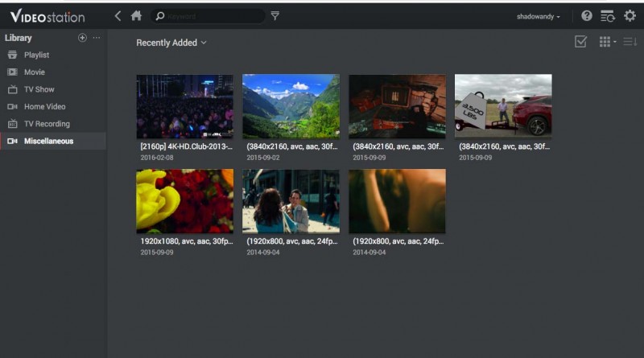Click the back arrow in top bar
This screenshot has width=644, height=358.
click(x=118, y=15)
